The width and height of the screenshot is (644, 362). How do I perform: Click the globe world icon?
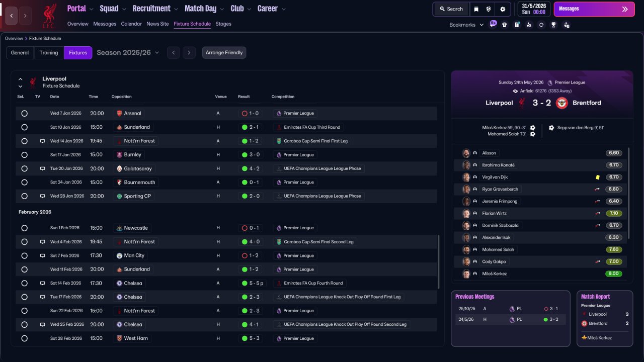(489, 9)
